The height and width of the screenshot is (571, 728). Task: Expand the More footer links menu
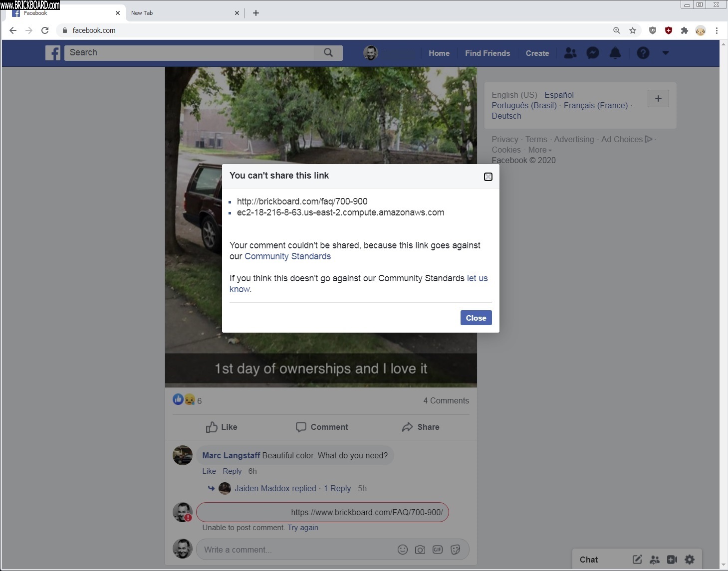(540, 150)
